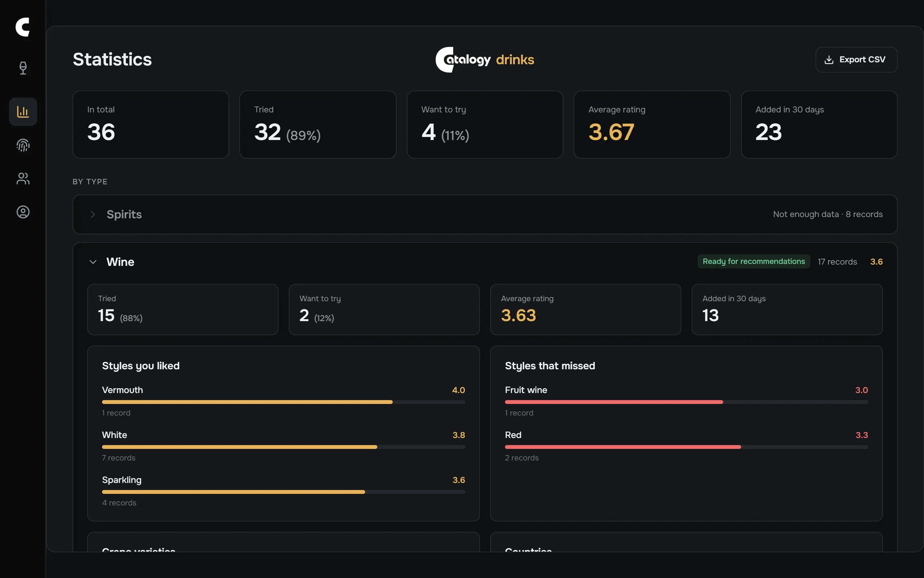Collapse the Wine section chevron

93,262
